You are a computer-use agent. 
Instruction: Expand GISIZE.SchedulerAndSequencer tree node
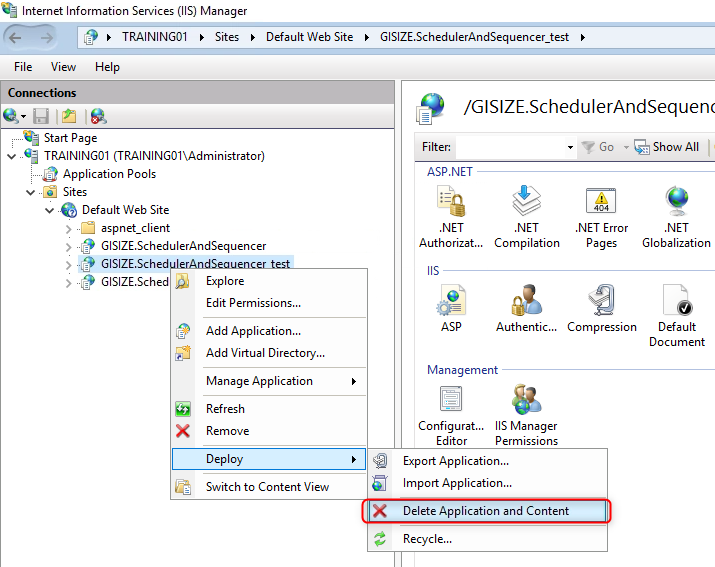(68, 247)
